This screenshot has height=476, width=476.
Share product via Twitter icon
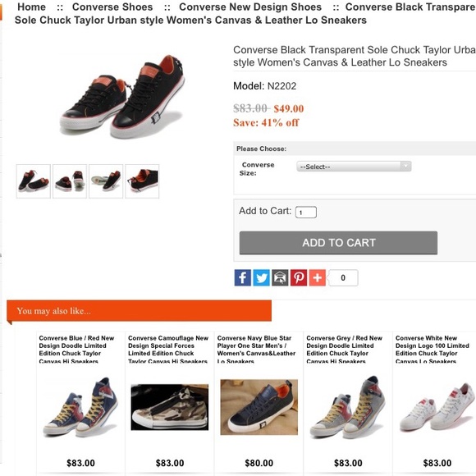coord(261,277)
